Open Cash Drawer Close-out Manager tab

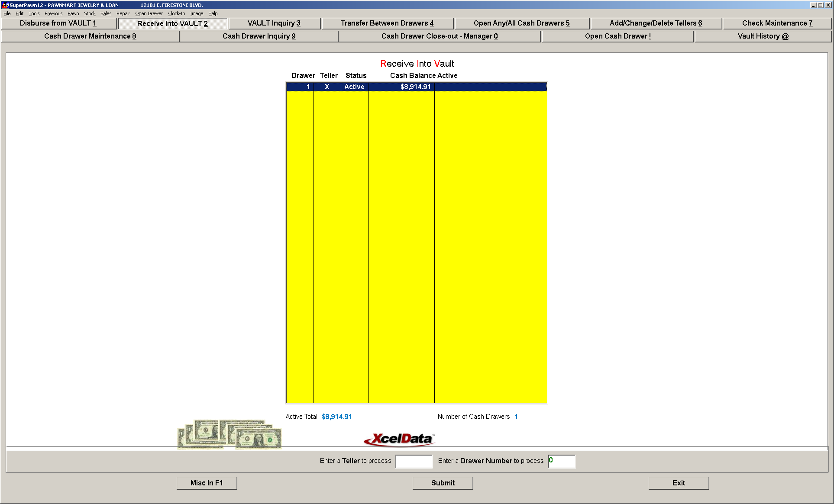point(440,36)
